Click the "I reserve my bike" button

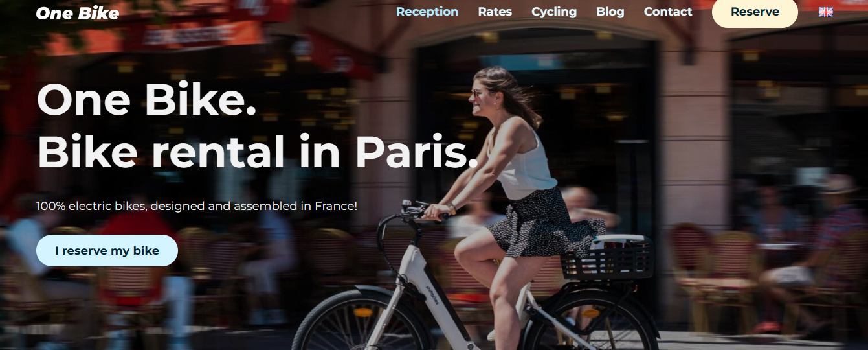point(107,251)
